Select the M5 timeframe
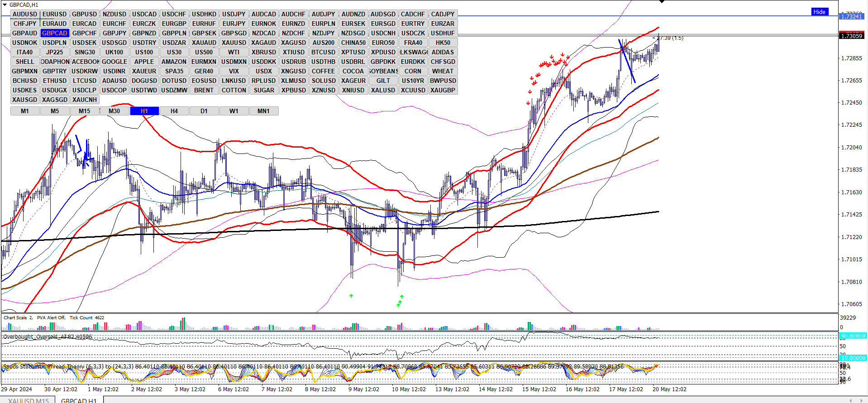The image size is (868, 403). 55,111
